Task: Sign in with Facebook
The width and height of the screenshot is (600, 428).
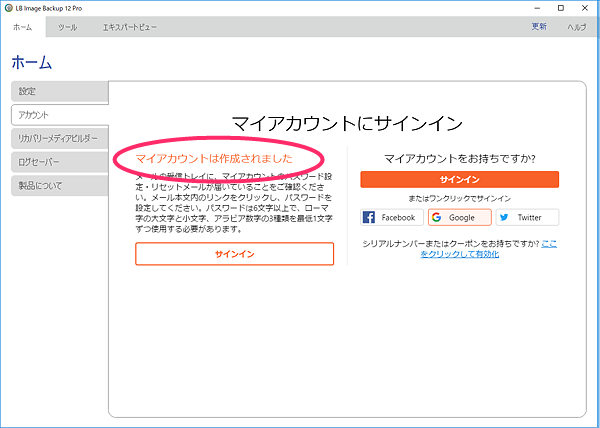Action: pyautogui.click(x=392, y=217)
